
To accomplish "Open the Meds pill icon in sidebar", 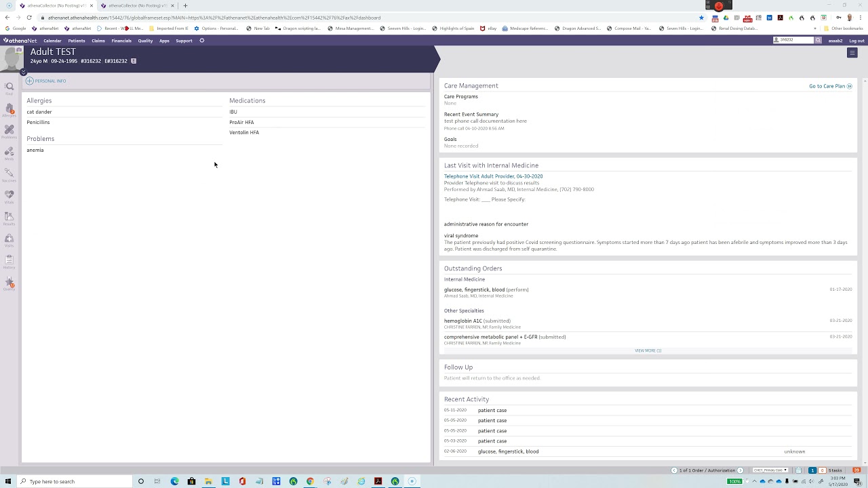I will tap(9, 153).
